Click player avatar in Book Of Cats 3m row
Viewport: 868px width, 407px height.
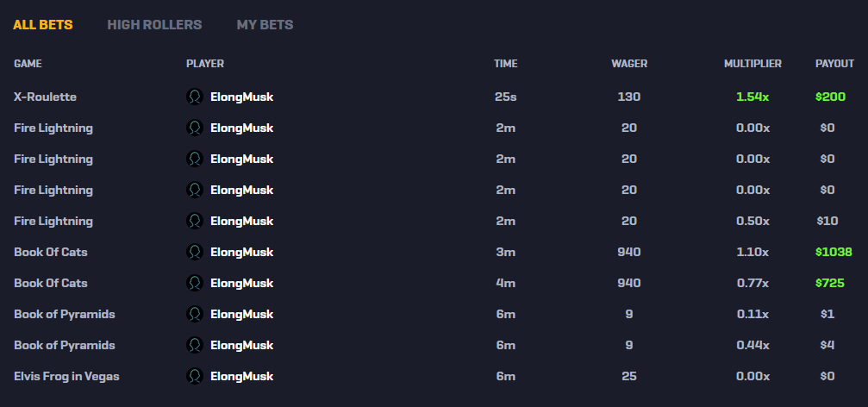point(195,252)
